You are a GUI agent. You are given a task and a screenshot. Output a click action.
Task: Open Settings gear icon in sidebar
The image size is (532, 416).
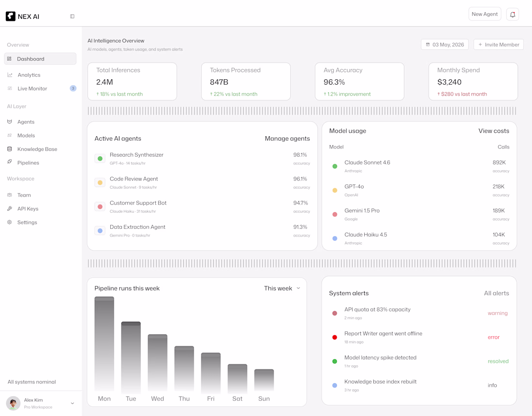[x=10, y=222]
